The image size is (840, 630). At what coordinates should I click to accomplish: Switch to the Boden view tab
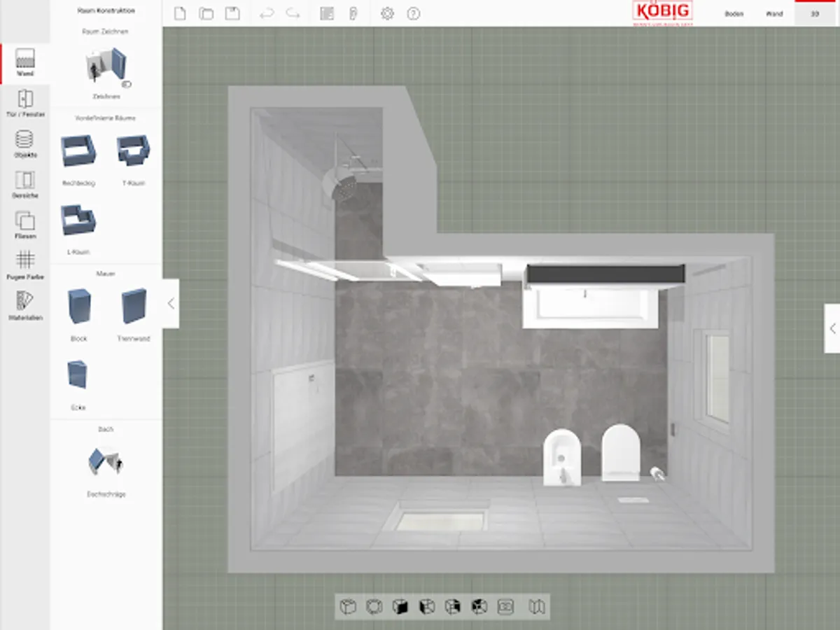pyautogui.click(x=734, y=14)
